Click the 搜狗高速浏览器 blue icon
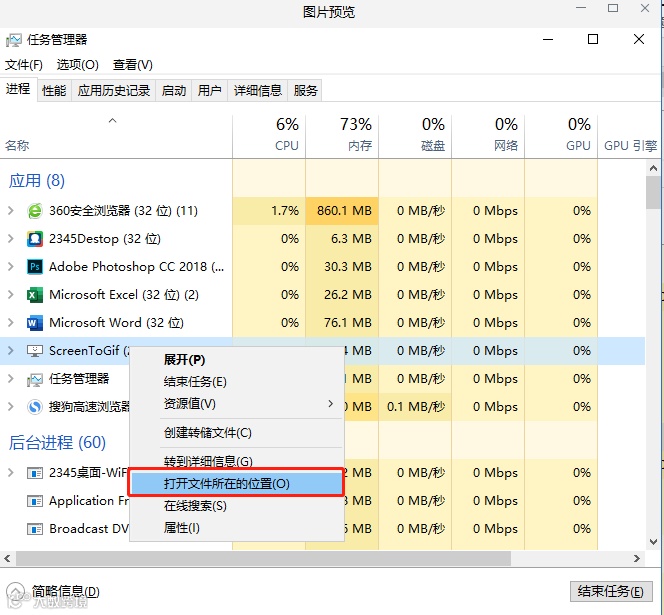 point(35,407)
